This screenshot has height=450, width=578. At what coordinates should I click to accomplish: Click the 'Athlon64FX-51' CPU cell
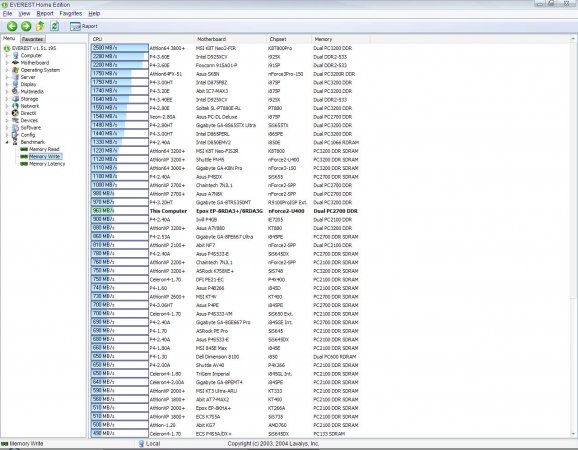click(166, 74)
